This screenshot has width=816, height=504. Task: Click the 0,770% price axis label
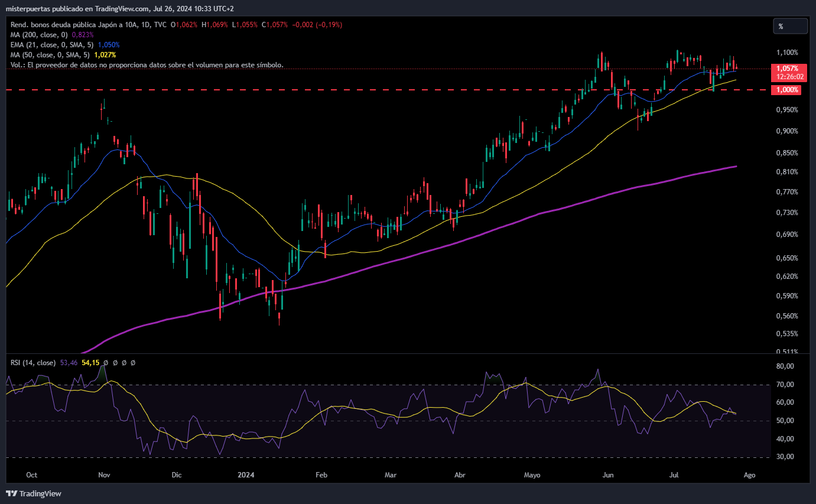point(788,192)
